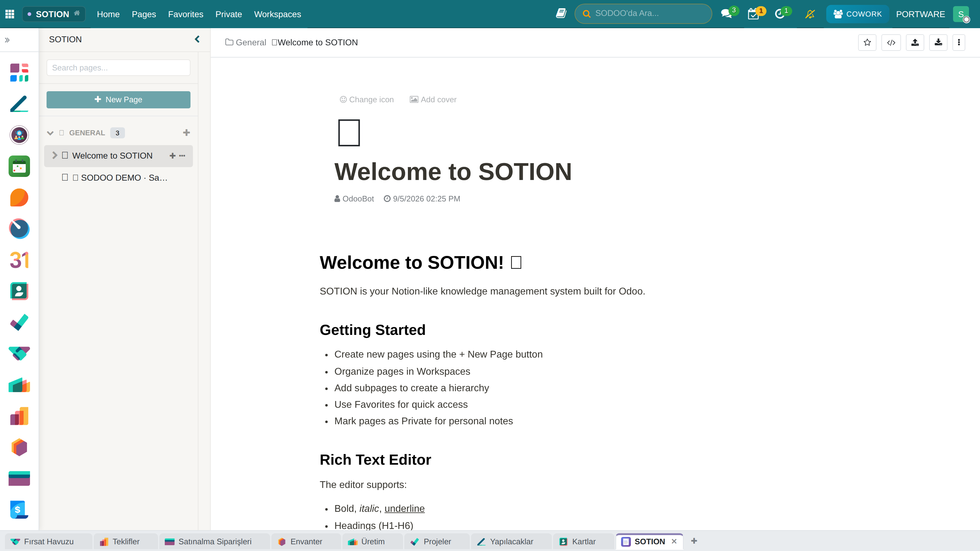
Task: Open the bar-chart Sales app in sidebar
Action: (19, 416)
